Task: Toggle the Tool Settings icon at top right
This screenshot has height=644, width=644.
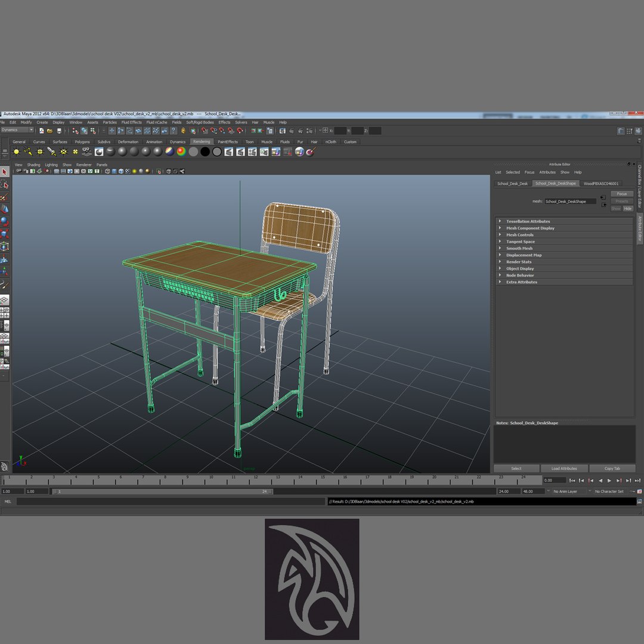Action: [x=629, y=131]
